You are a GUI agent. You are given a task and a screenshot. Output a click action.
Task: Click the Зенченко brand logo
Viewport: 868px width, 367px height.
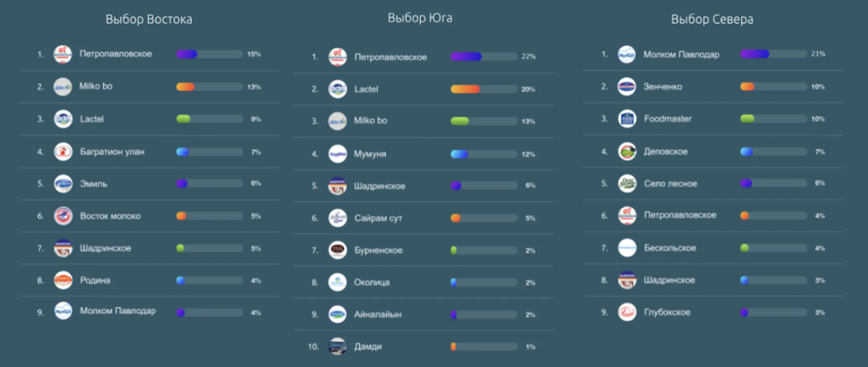[x=626, y=86]
